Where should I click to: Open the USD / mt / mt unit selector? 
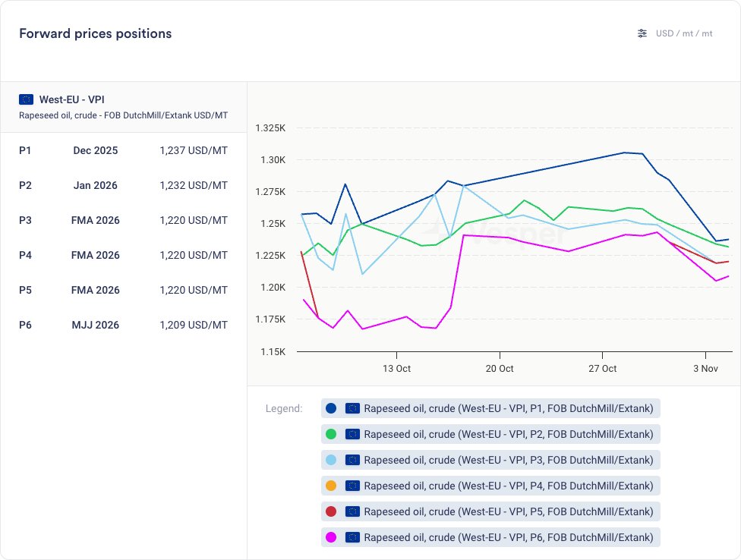pyautogui.click(x=683, y=33)
